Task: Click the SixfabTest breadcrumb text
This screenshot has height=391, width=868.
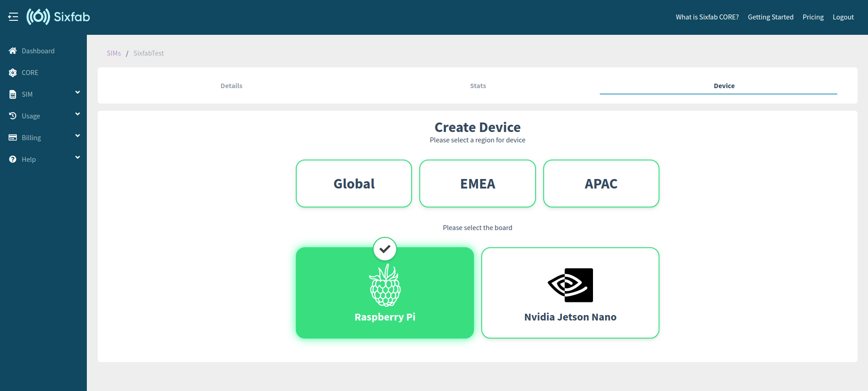Action: (x=149, y=53)
